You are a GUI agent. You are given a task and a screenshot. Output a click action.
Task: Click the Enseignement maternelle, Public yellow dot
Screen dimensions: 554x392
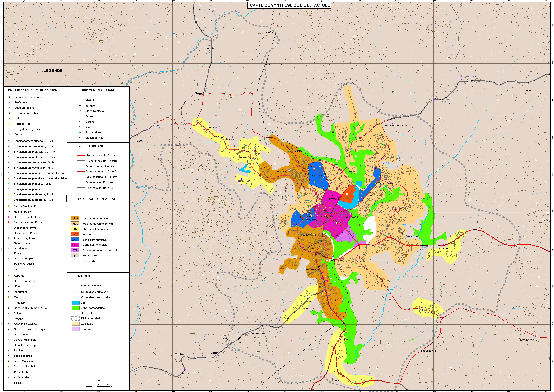pos(9,194)
